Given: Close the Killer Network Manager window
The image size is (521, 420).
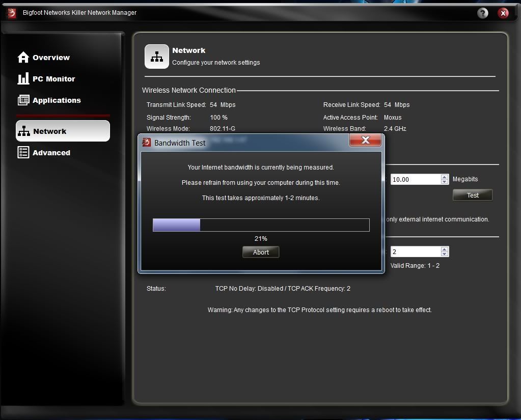Looking at the screenshot, I should (x=503, y=13).
